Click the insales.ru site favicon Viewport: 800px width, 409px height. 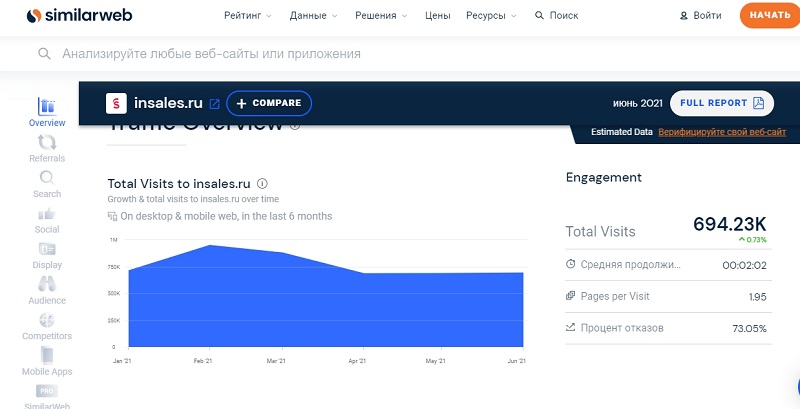pos(116,103)
